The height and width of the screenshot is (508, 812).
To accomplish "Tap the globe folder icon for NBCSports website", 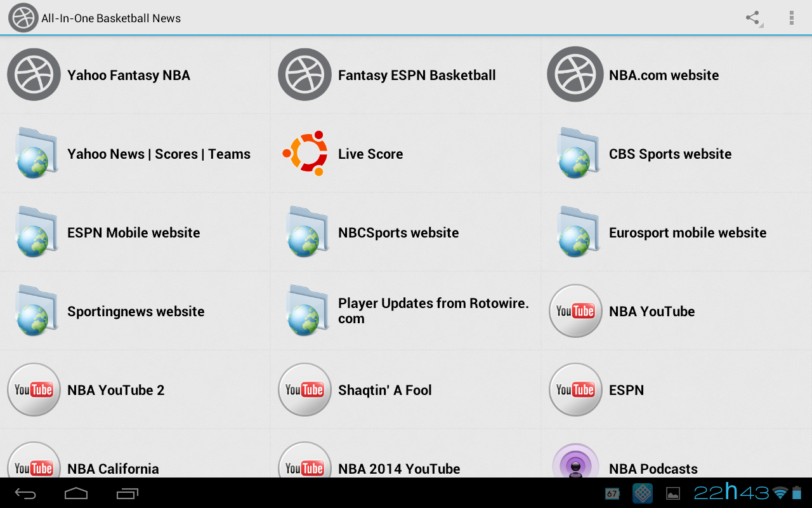I will point(308,232).
